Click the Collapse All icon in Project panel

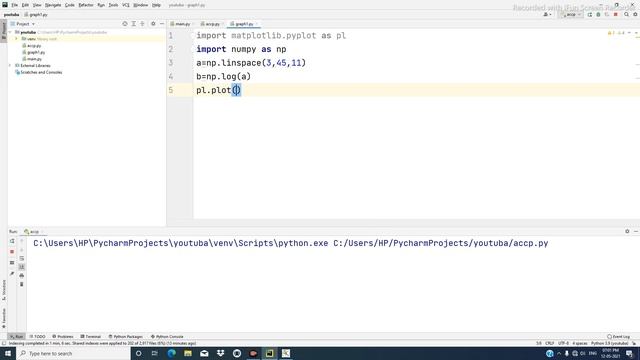(142, 24)
